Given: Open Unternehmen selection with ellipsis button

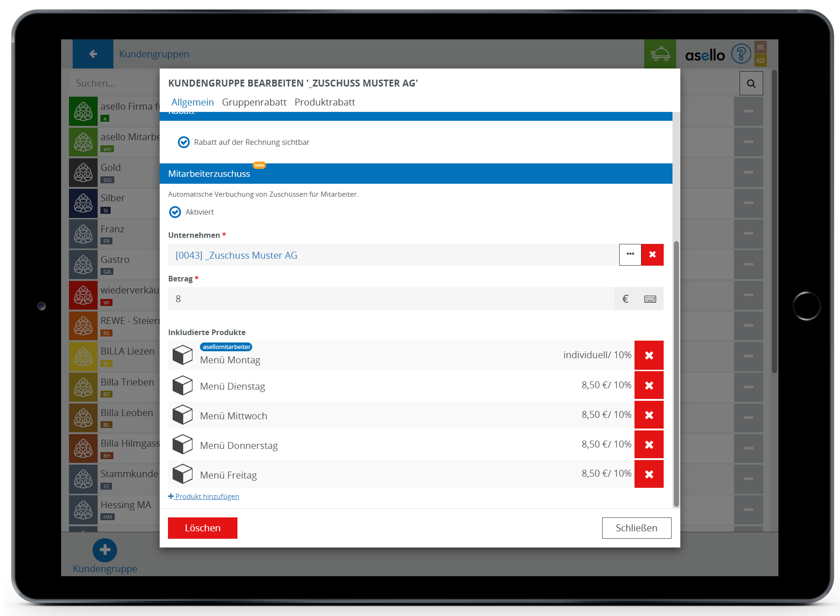Looking at the screenshot, I should pos(630,255).
